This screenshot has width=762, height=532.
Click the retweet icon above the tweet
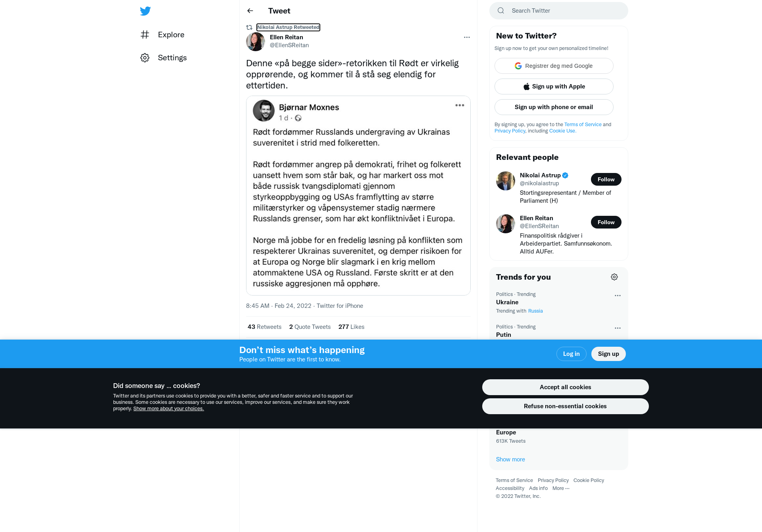(249, 27)
